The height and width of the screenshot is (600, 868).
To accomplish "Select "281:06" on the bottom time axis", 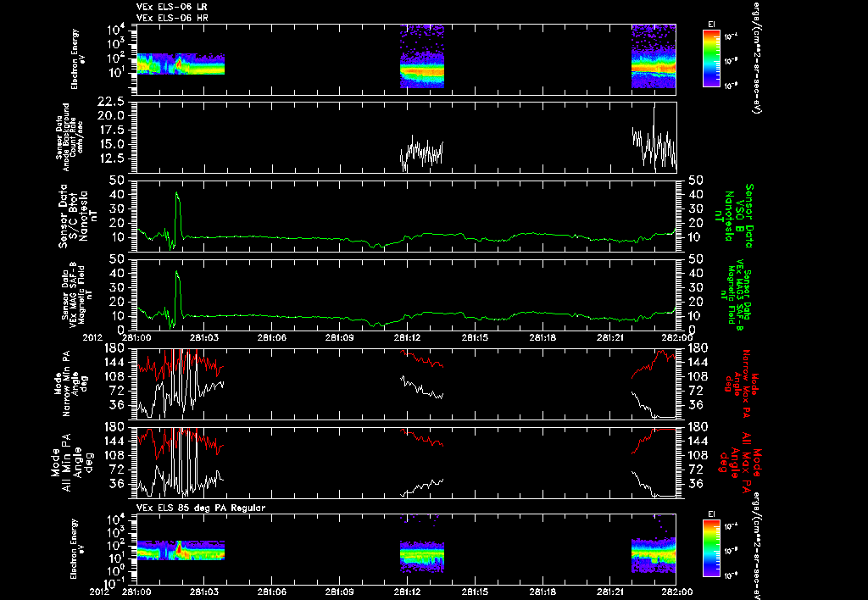I will point(271,592).
